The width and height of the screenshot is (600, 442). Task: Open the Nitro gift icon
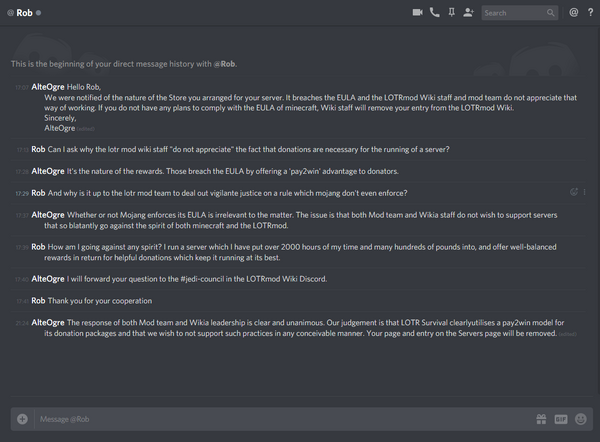541,419
